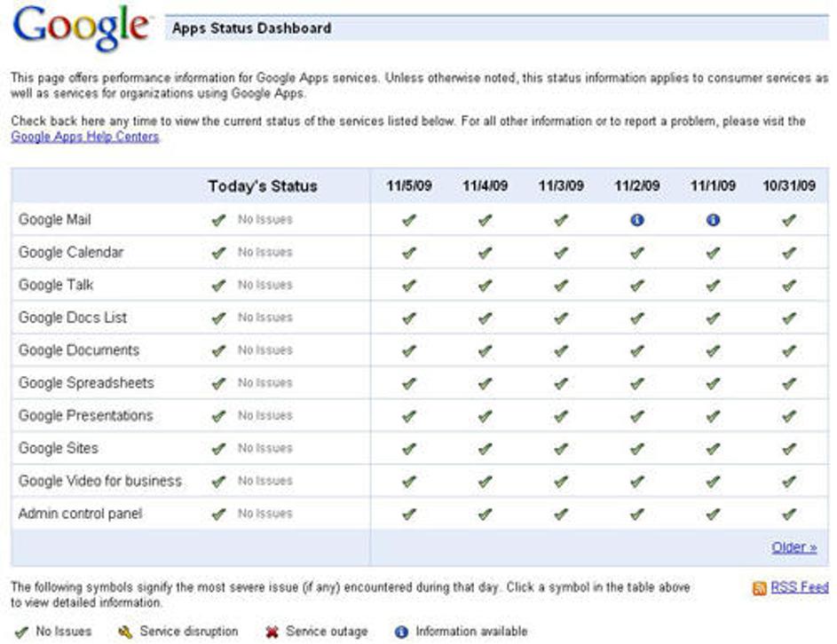
Task: Click the Google logo
Action: click(80, 24)
